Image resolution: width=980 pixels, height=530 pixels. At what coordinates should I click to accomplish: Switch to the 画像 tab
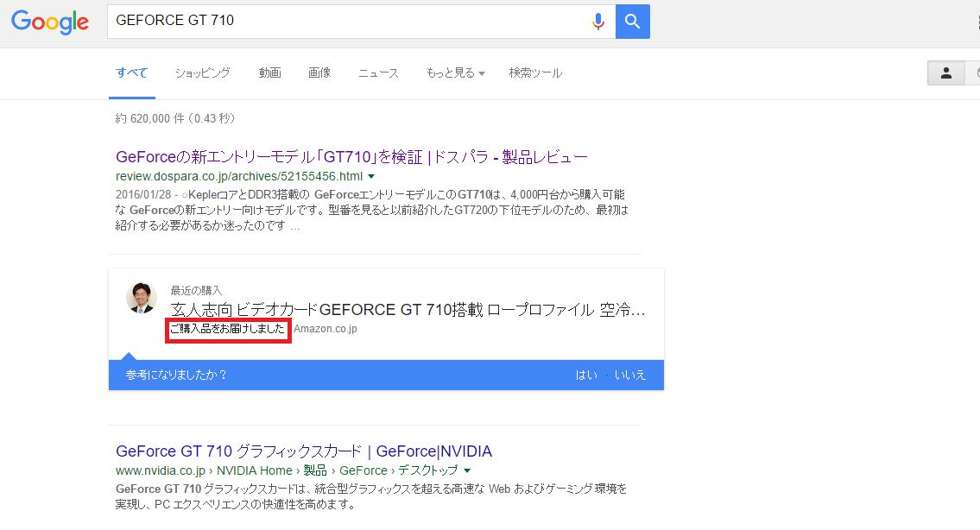tap(319, 73)
